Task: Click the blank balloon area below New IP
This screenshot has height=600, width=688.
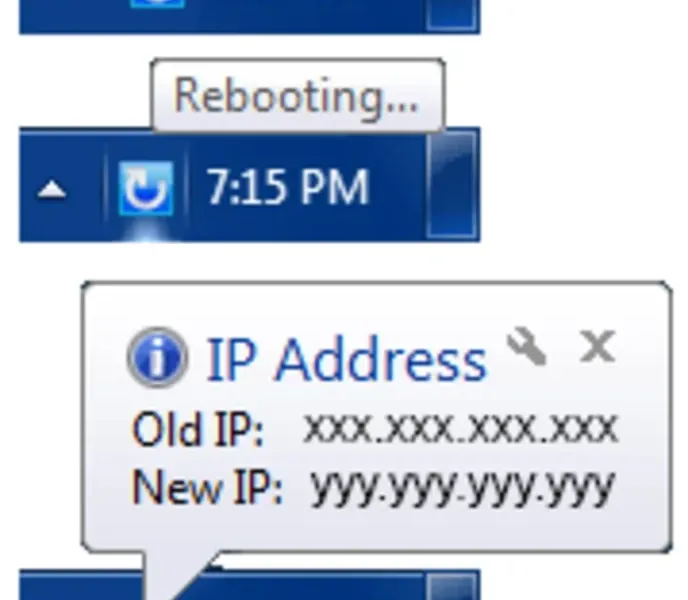Action: click(x=377, y=529)
